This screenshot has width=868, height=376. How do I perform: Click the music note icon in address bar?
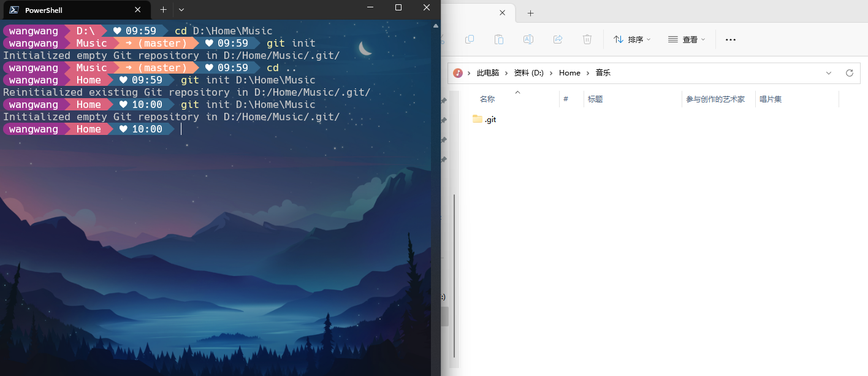click(x=458, y=73)
